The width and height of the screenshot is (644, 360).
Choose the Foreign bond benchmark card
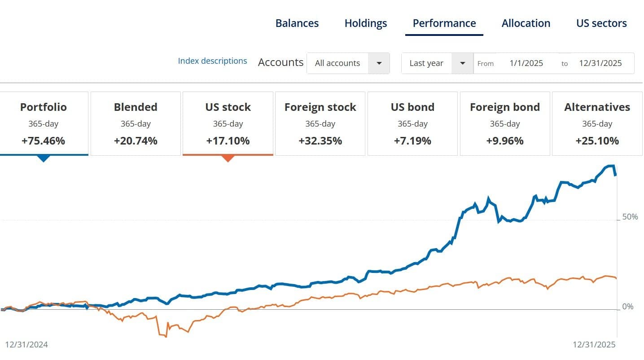(x=504, y=123)
